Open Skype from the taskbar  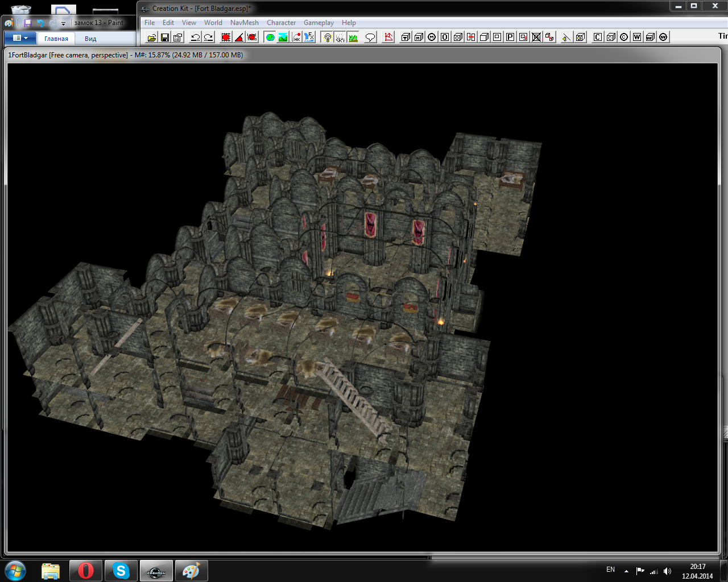click(x=121, y=571)
